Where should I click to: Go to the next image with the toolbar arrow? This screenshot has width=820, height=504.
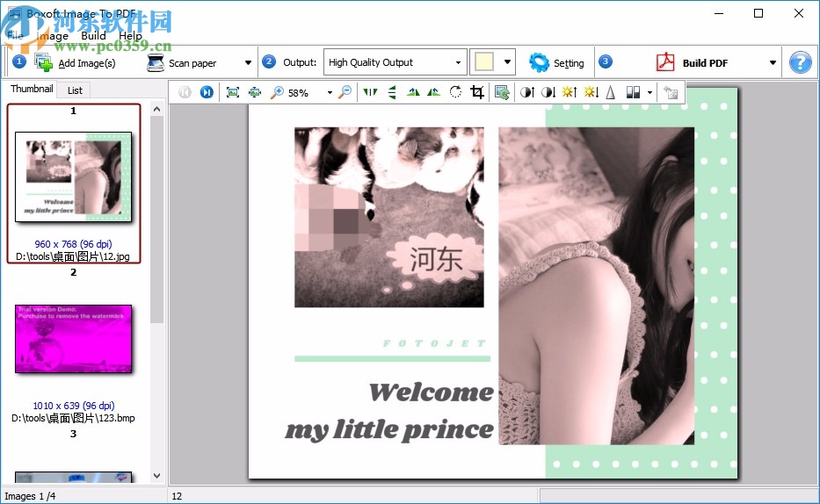coord(207,92)
